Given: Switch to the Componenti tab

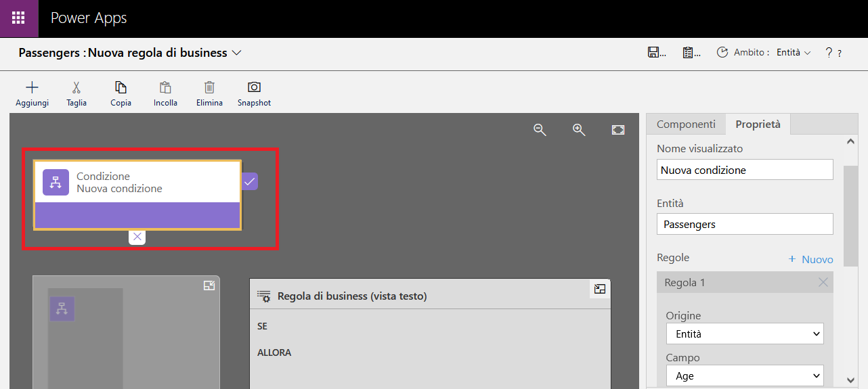Looking at the screenshot, I should click(686, 124).
